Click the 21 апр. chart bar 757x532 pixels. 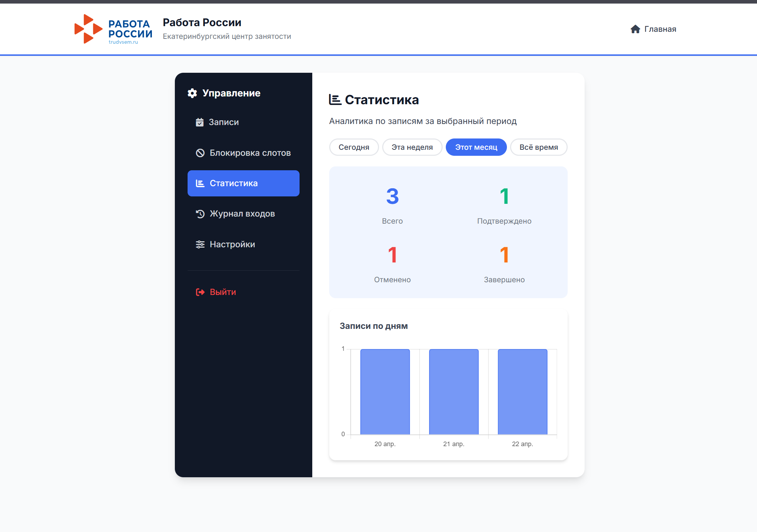point(454,391)
